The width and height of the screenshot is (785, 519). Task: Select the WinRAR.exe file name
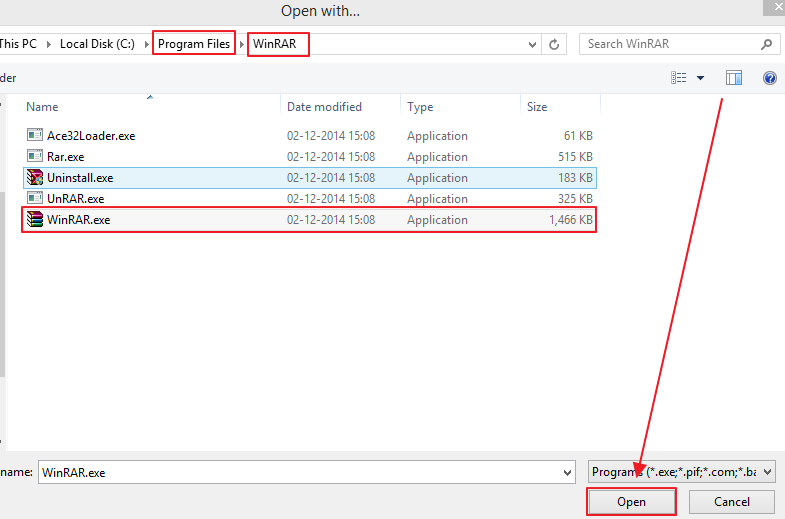[x=79, y=220]
